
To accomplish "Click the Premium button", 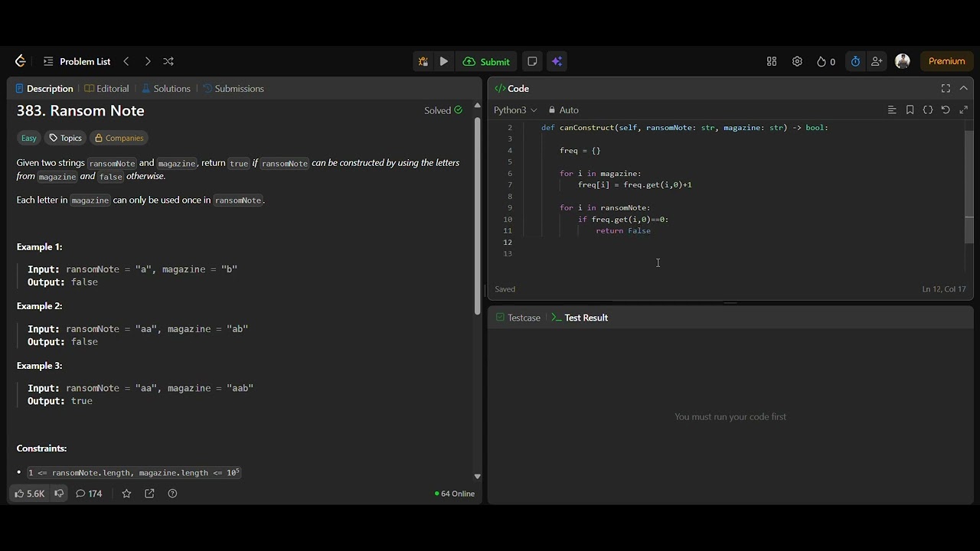I will pyautogui.click(x=947, y=61).
